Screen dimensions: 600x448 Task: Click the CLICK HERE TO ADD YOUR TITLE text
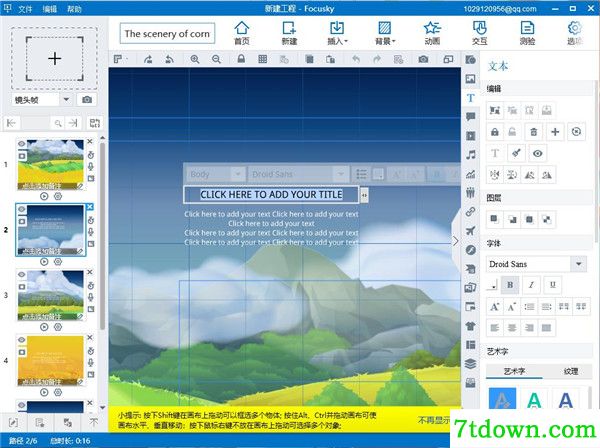[271, 194]
